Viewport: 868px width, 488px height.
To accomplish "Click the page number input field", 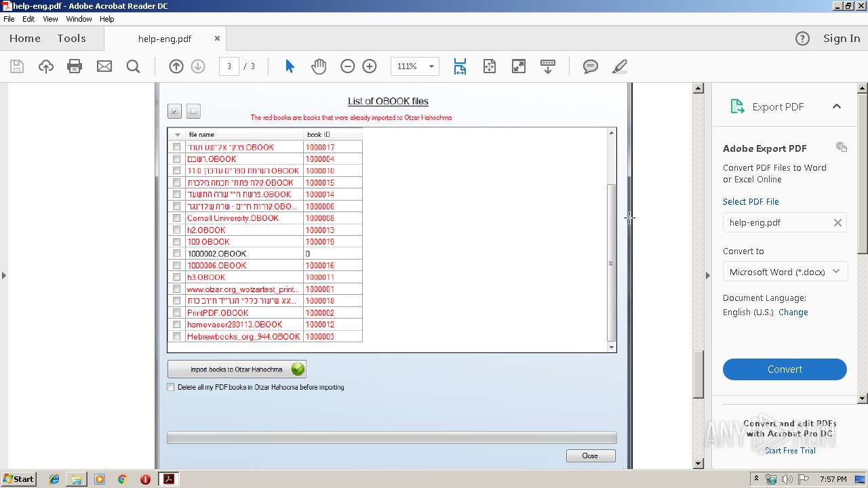I will 229,66.
